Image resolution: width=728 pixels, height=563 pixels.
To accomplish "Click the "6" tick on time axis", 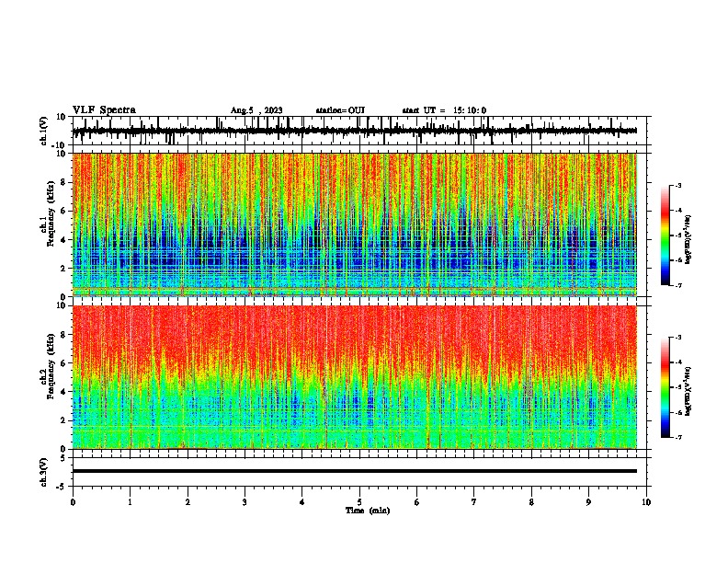I will click(417, 502).
